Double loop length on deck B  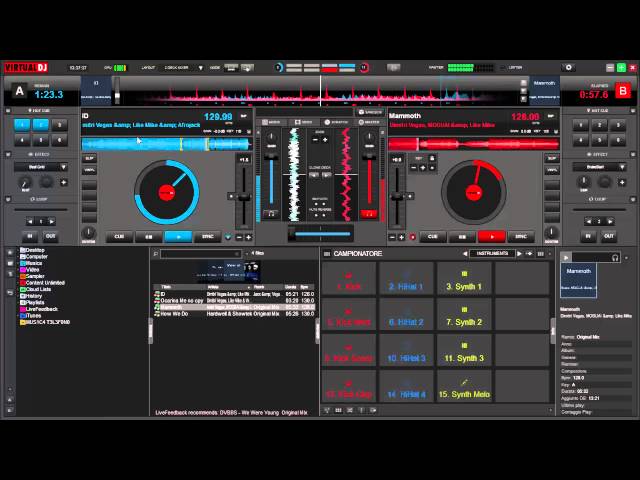point(610,221)
